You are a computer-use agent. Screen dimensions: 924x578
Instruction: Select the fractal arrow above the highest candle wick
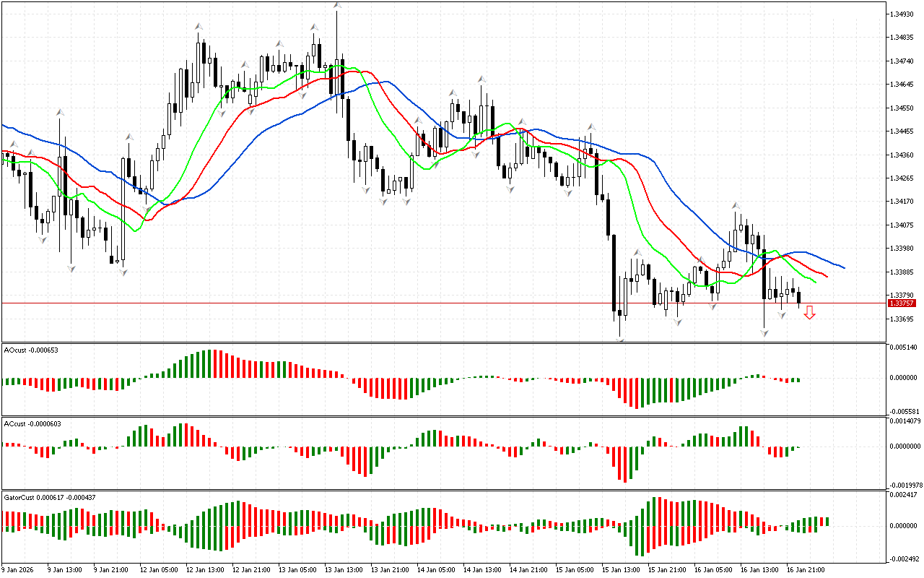[337, 5]
